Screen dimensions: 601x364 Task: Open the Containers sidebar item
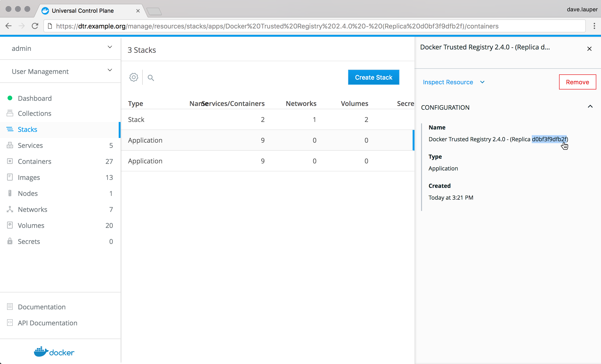34,162
